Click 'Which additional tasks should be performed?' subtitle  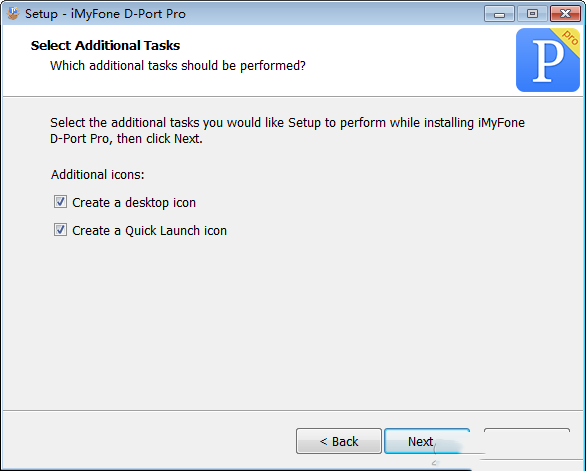pyautogui.click(x=178, y=66)
